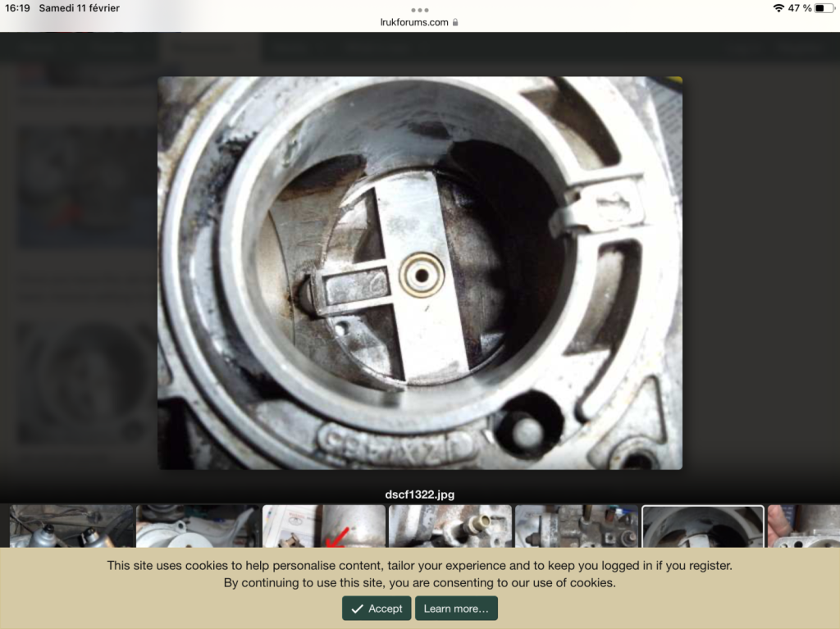The width and height of the screenshot is (840, 629).
Task: Select the second thumbnail with white housing
Action: [198, 526]
